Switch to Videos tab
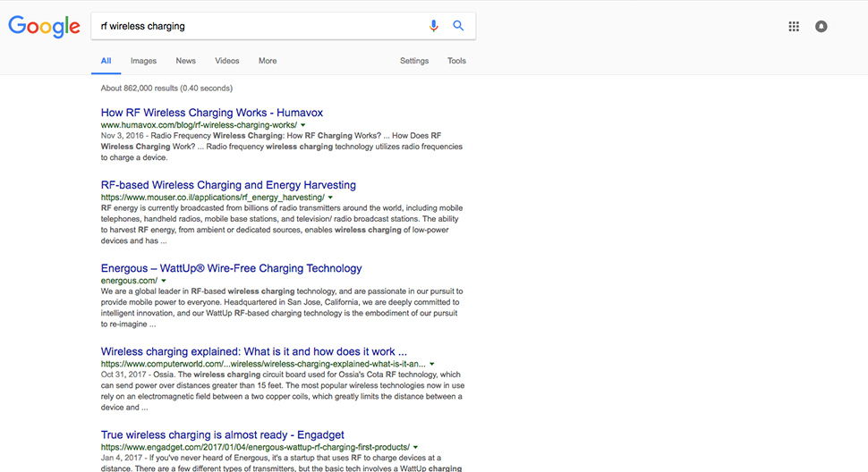 coord(227,61)
